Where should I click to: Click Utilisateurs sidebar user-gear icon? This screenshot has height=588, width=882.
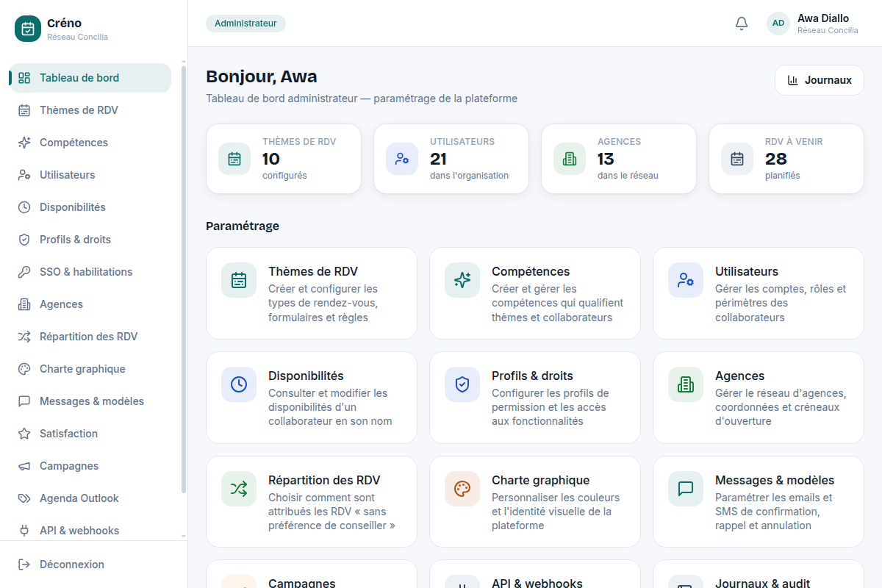coord(24,175)
